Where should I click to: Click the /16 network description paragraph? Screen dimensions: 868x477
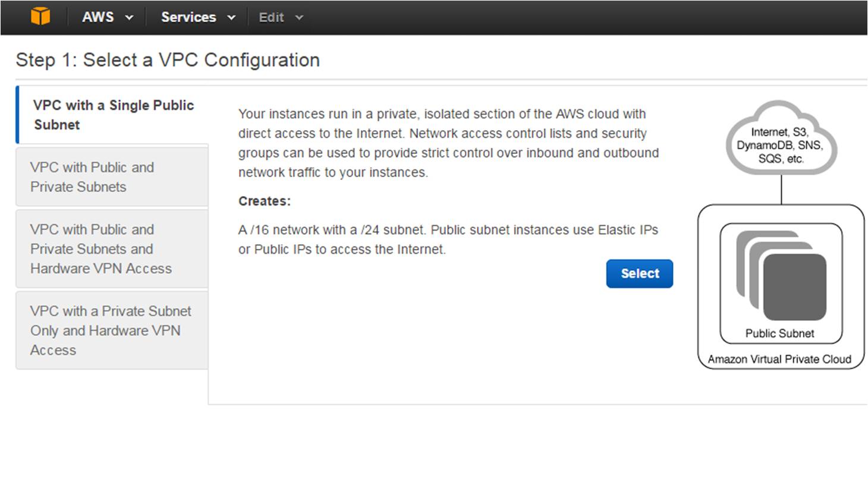tap(448, 239)
